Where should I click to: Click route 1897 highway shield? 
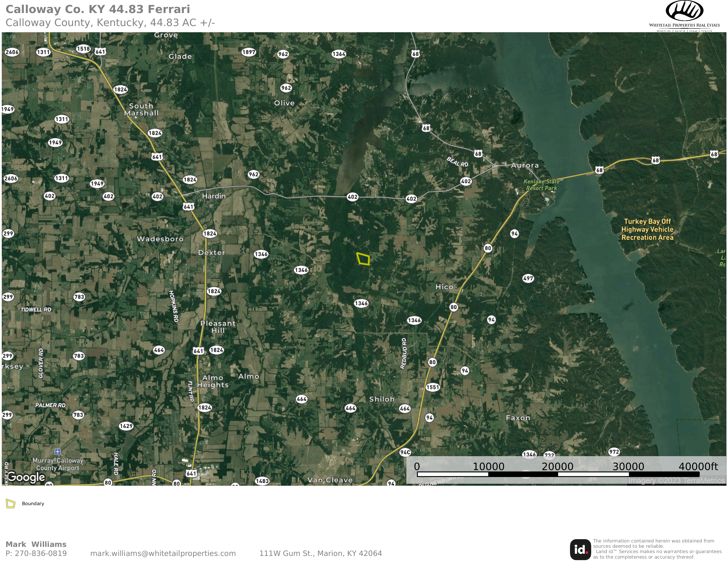(x=249, y=52)
